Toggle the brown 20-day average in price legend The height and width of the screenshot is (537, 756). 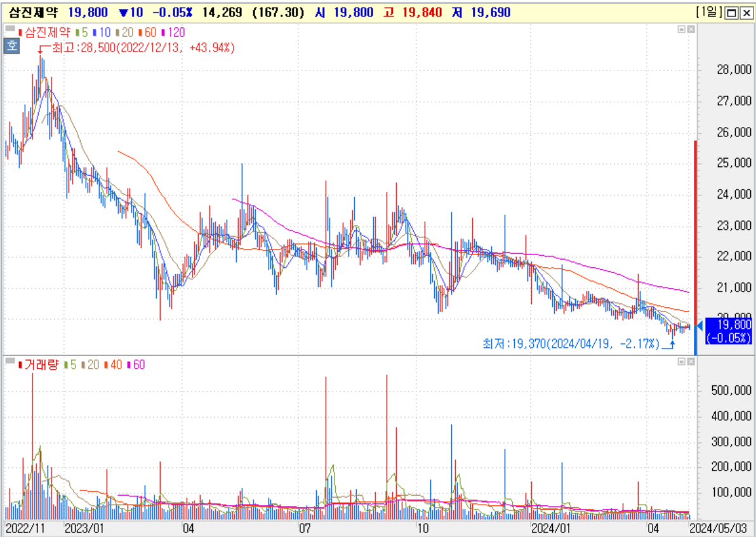tap(124, 32)
